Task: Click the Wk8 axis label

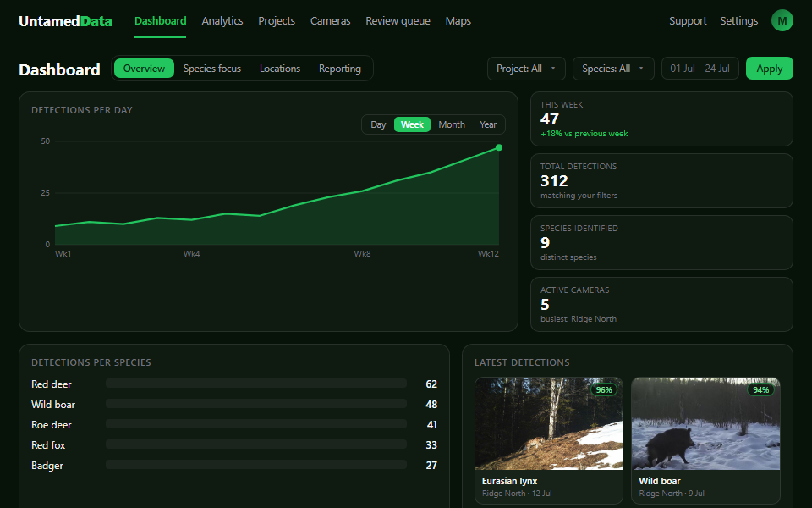Action: click(x=362, y=253)
